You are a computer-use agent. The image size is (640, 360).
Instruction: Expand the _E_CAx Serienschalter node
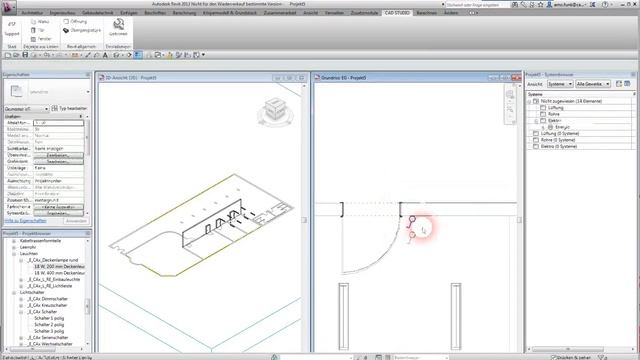coord(21,338)
